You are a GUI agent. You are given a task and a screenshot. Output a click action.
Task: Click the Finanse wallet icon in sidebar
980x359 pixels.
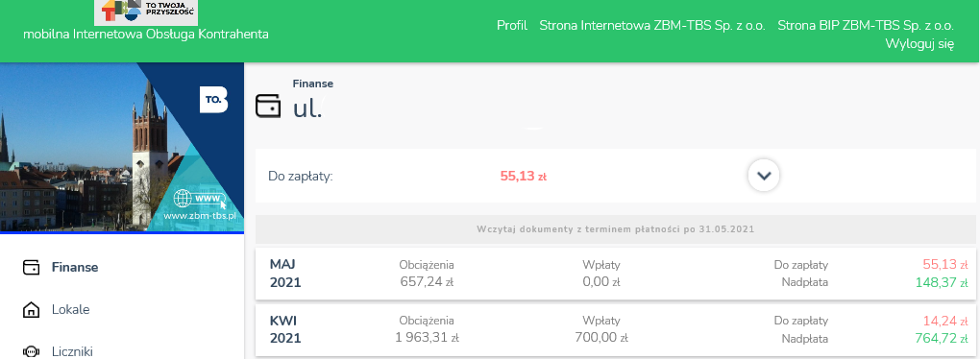[31, 267]
